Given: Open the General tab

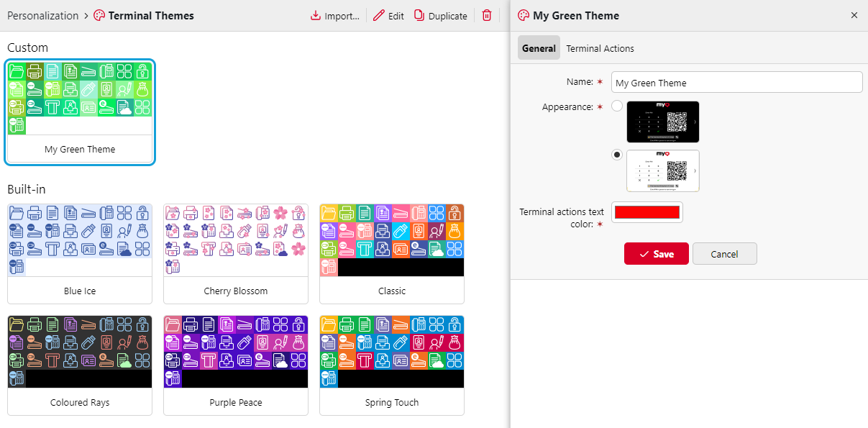Looking at the screenshot, I should 539,48.
